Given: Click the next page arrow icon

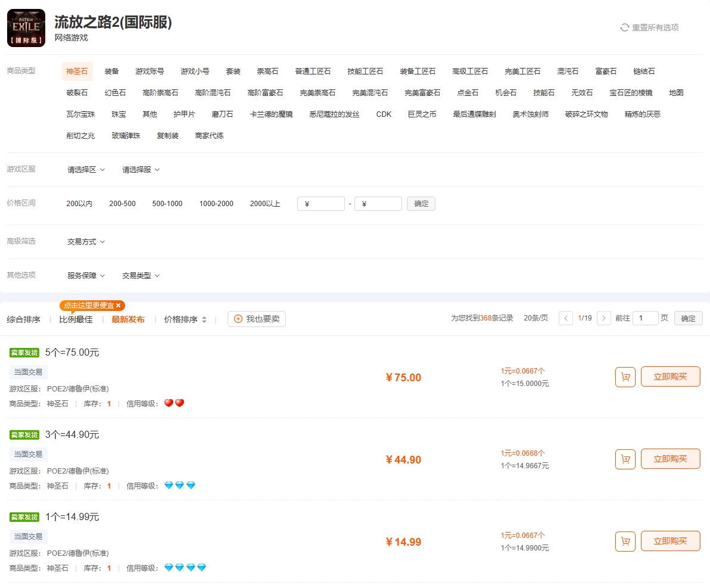Looking at the screenshot, I should point(604,318).
